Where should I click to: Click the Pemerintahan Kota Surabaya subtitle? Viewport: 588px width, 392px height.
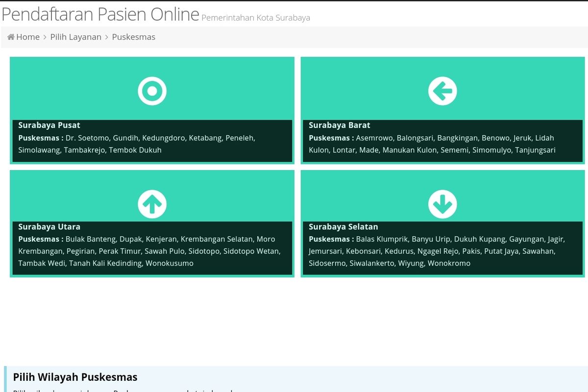(x=255, y=18)
